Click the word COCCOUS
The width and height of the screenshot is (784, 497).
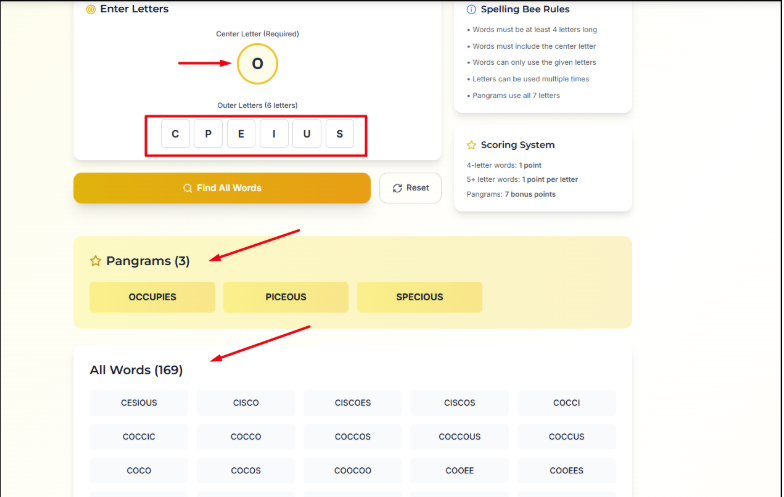click(460, 437)
